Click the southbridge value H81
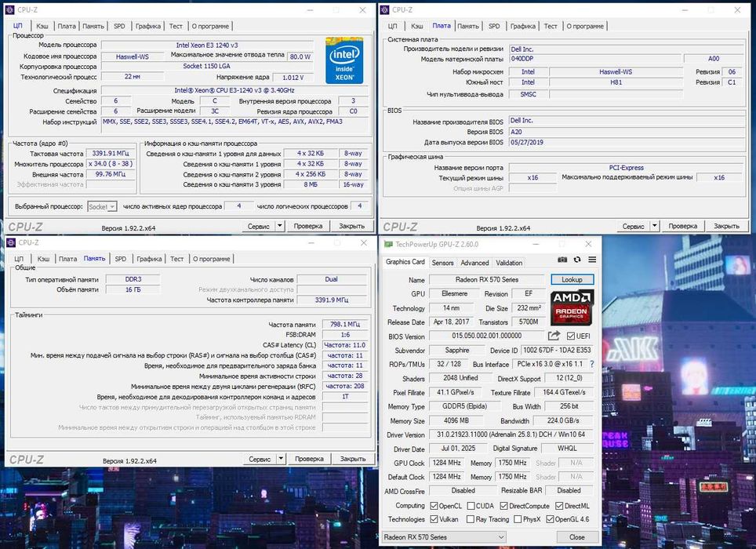The image size is (756, 549). click(616, 82)
